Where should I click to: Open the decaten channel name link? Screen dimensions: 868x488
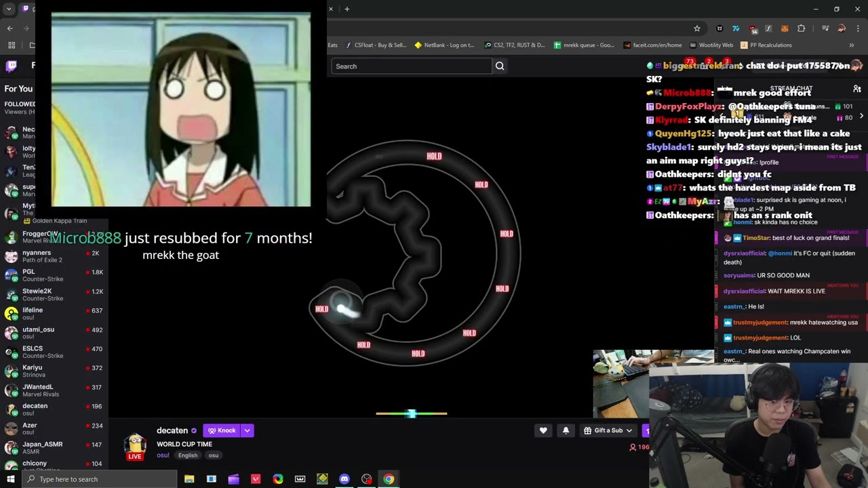coord(172,430)
